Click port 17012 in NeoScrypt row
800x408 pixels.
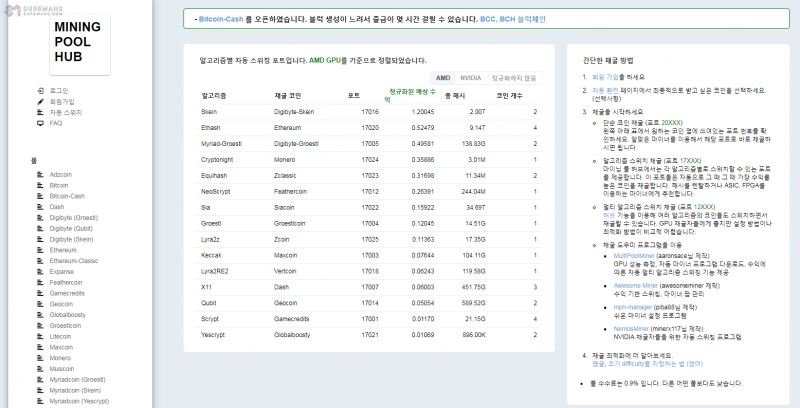pos(370,192)
